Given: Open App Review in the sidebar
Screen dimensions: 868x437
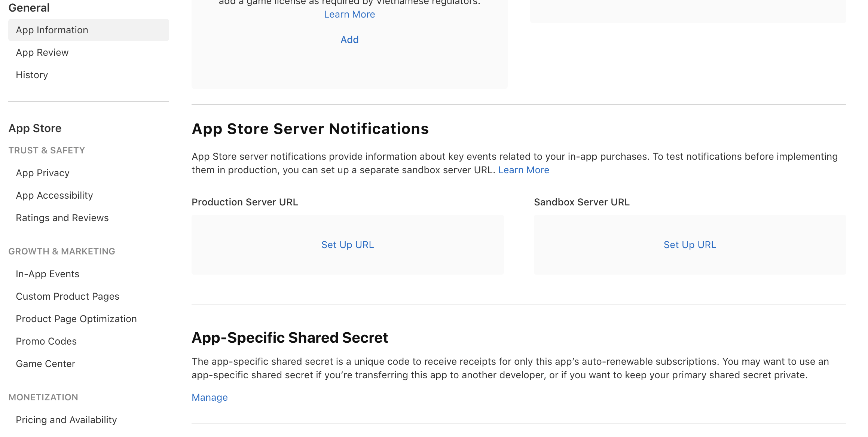Looking at the screenshot, I should click(x=42, y=52).
